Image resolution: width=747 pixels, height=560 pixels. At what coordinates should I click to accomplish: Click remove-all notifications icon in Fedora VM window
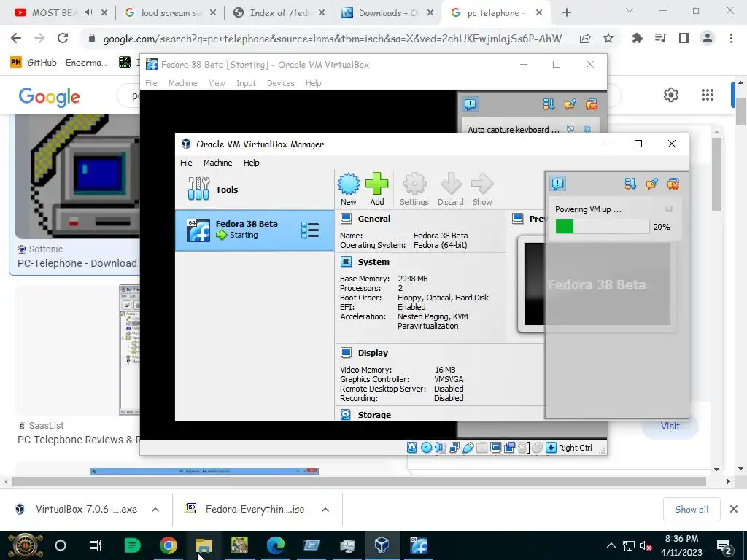(591, 104)
